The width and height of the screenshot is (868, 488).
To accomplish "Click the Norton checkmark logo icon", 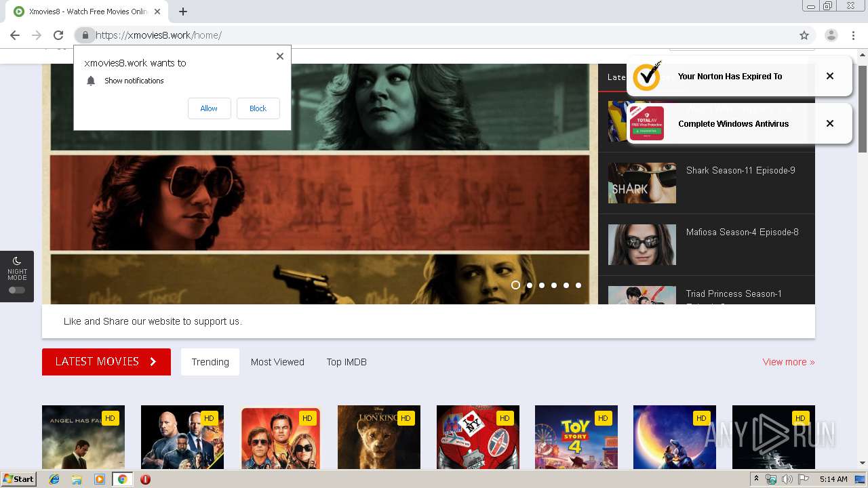I will (647, 76).
